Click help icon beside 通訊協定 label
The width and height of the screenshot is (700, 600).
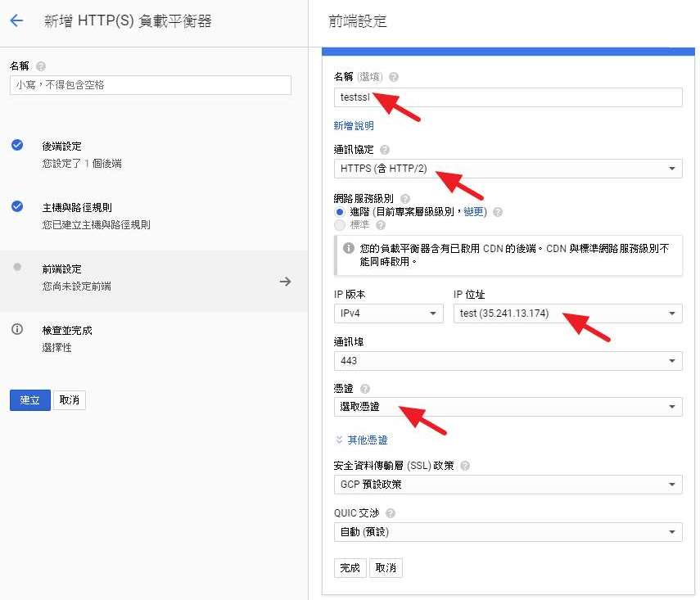pyautogui.click(x=385, y=150)
